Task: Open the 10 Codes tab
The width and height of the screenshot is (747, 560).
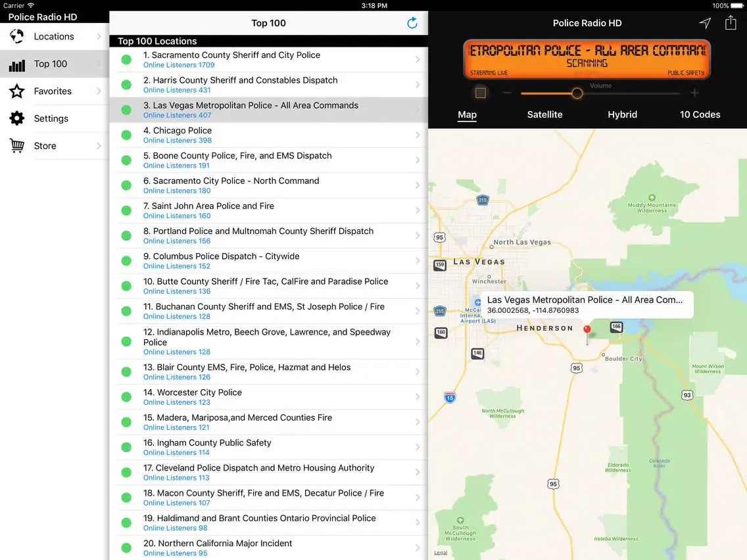Action: [700, 114]
